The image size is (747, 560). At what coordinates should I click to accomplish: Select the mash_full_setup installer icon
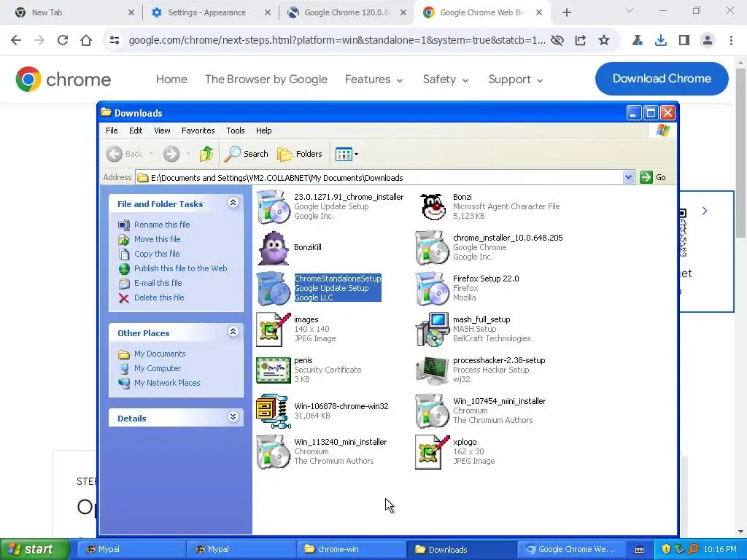pos(432,330)
